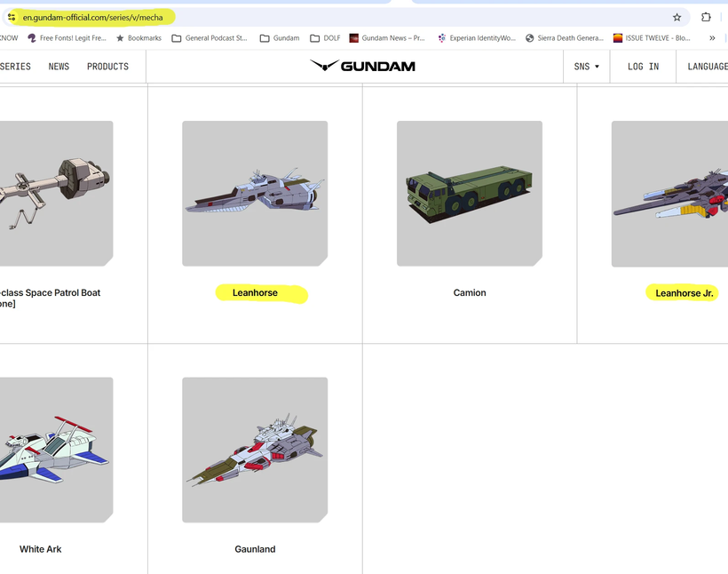Viewport: 728px width, 574px height.
Task: Open the SERIES menu item
Action: click(15, 67)
